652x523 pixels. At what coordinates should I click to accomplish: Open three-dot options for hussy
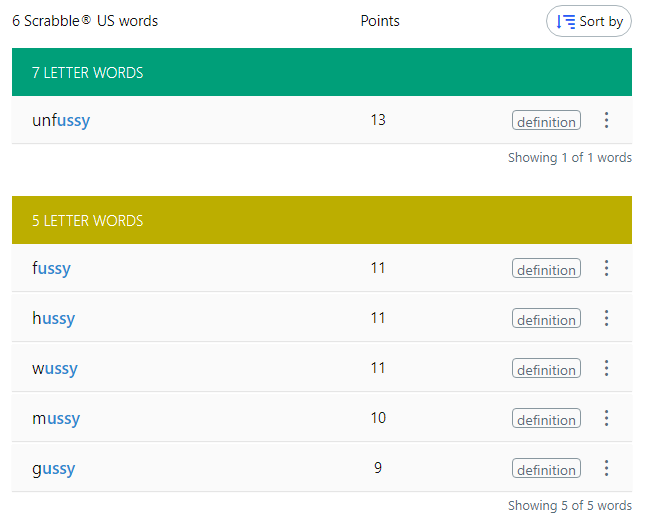(606, 318)
